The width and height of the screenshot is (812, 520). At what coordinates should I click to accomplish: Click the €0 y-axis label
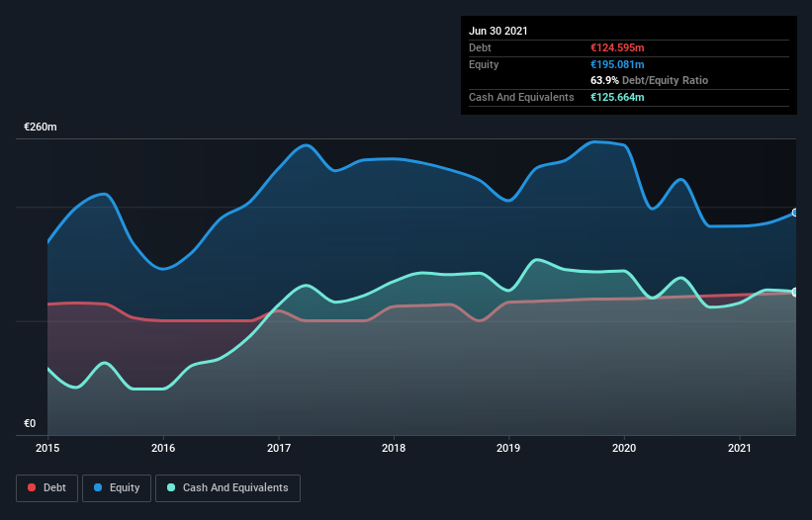30,423
